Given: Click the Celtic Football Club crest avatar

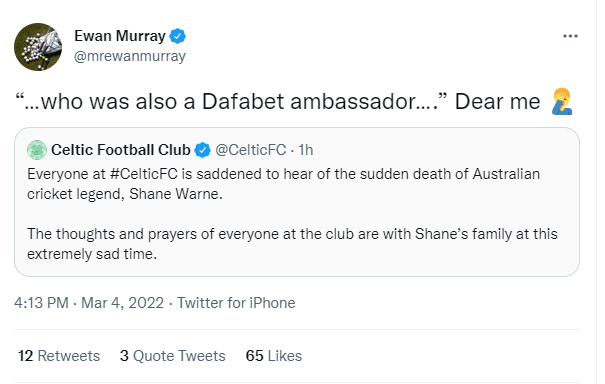Looking at the screenshot, I should 37,150.
